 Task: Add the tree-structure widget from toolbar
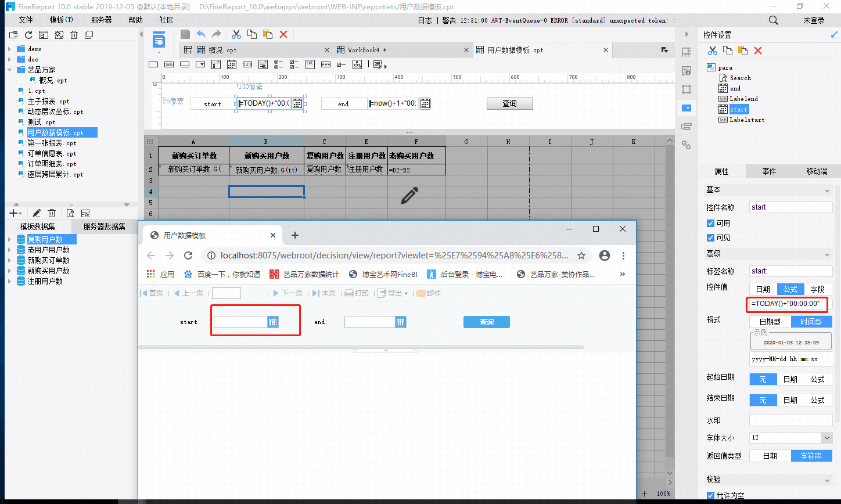357,64
